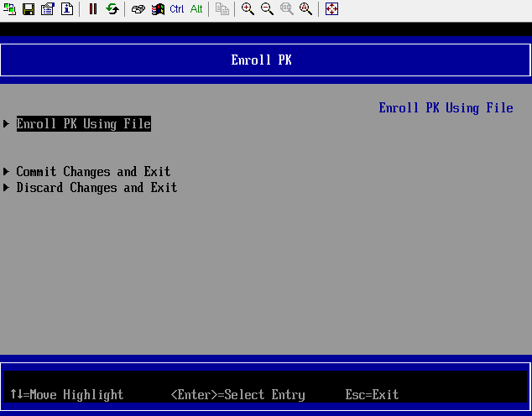
Task: Click the Esc=Exit hint in the footer
Action: [x=372, y=394]
